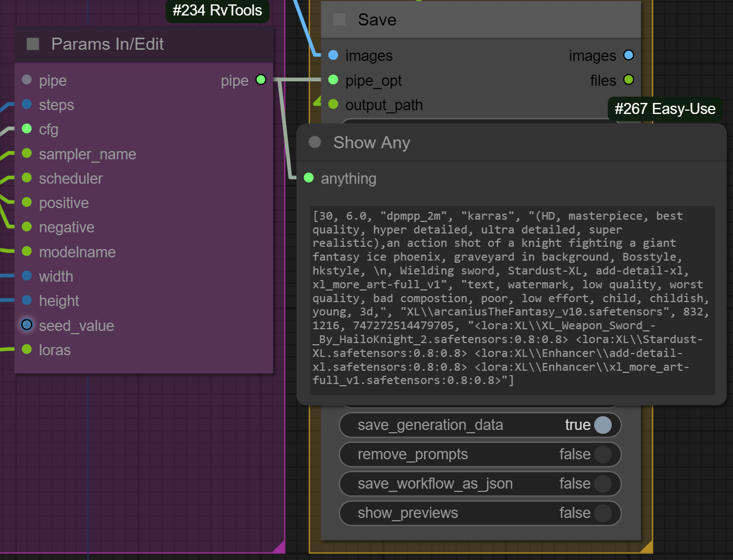Click the output_path input port
Viewport: 733px width, 560px height.
tap(333, 104)
